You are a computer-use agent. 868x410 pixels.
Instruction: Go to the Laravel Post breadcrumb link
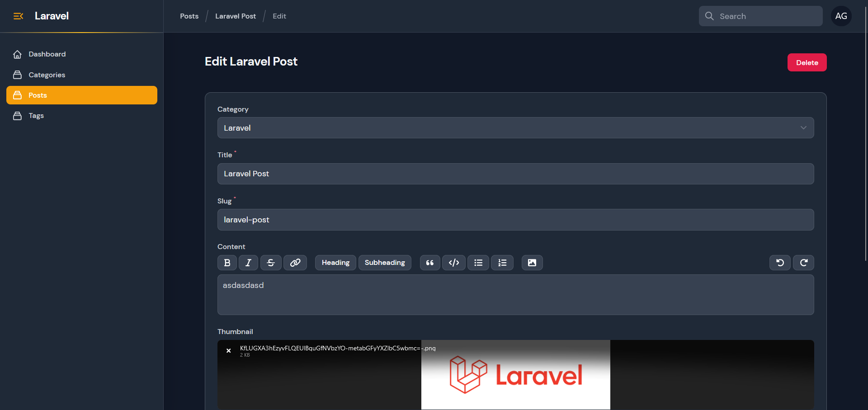[x=236, y=16]
